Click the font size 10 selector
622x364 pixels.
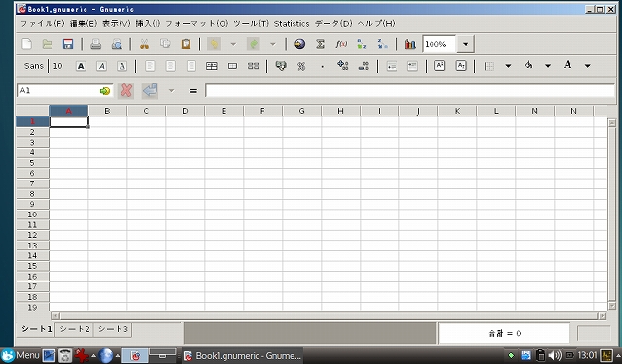tap(58, 66)
